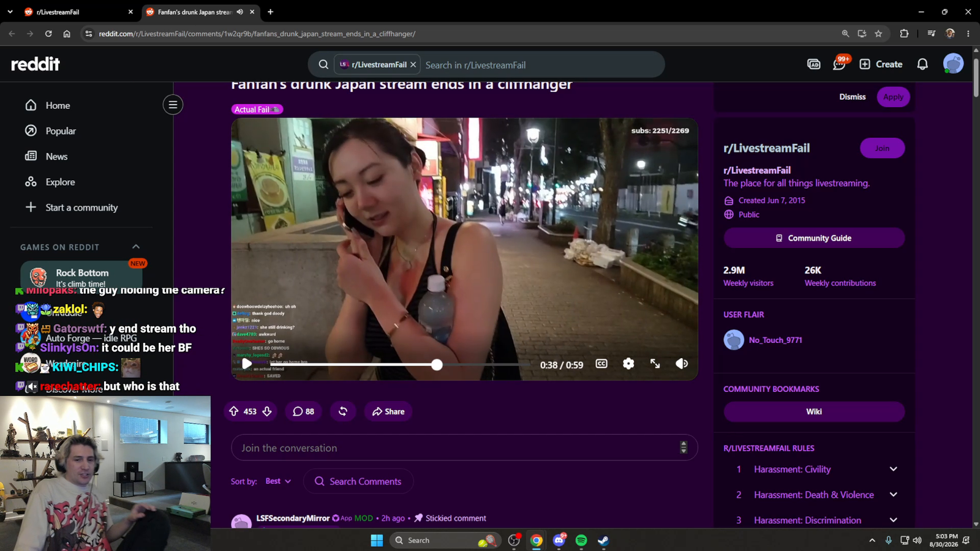The height and width of the screenshot is (551, 980).
Task: Mute the Fanfan's drunk Japan stream tab
Action: 240,12
